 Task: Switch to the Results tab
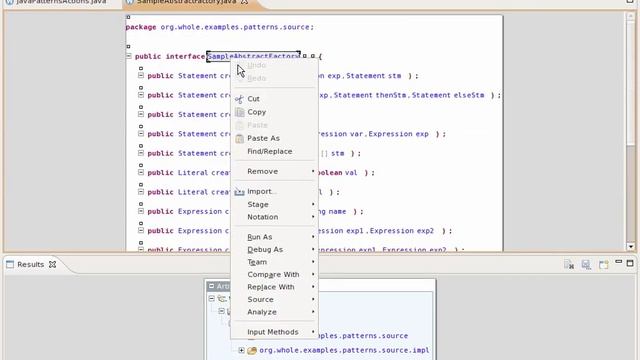(x=31, y=264)
